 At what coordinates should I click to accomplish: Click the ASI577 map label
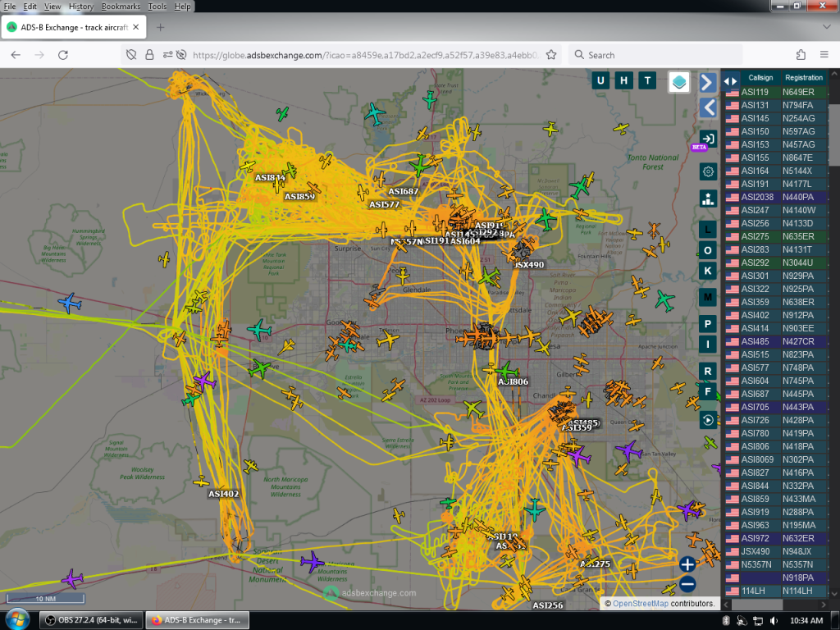point(385,204)
